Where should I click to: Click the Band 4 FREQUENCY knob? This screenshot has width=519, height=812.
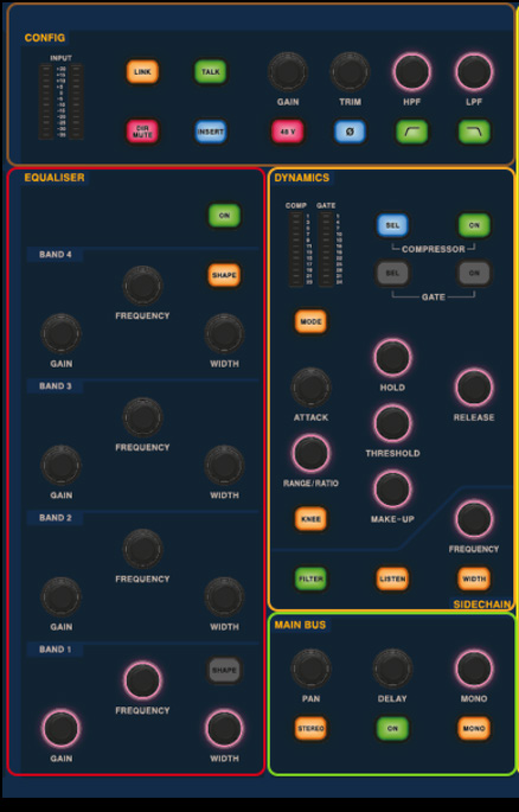pyautogui.click(x=142, y=286)
